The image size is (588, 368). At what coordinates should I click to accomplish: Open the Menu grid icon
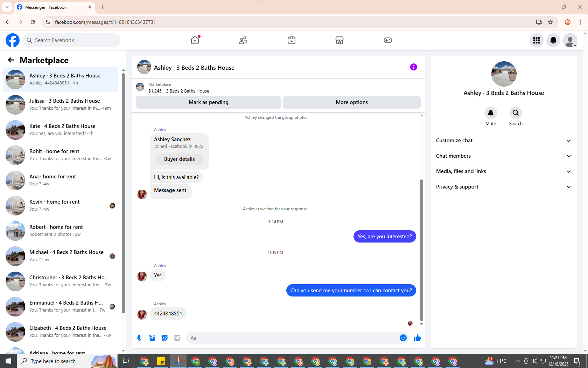pos(537,40)
